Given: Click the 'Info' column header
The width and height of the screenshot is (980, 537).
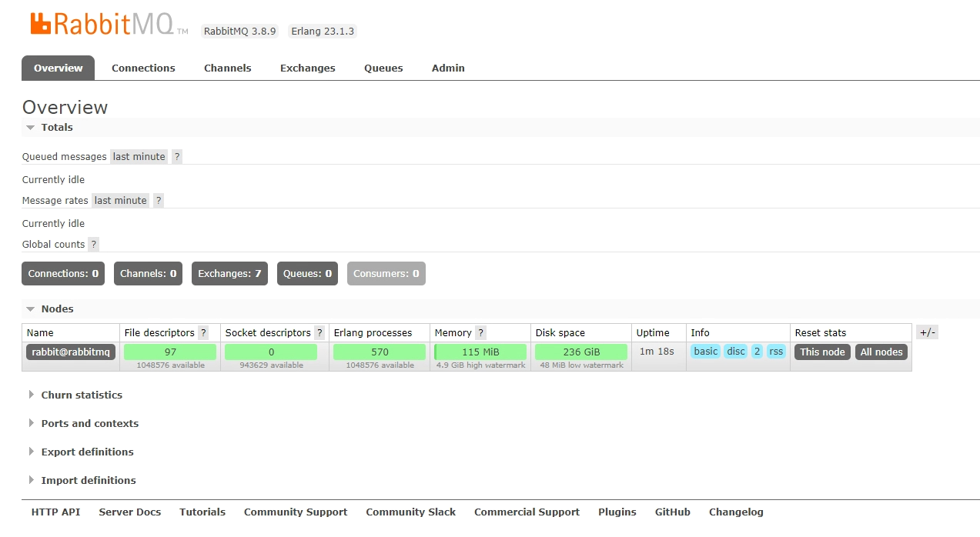Looking at the screenshot, I should 700,332.
